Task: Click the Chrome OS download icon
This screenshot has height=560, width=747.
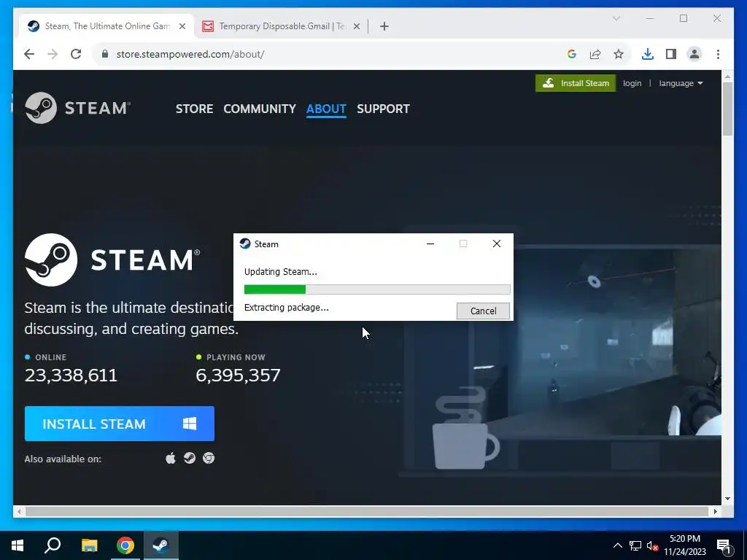Action: pos(209,458)
